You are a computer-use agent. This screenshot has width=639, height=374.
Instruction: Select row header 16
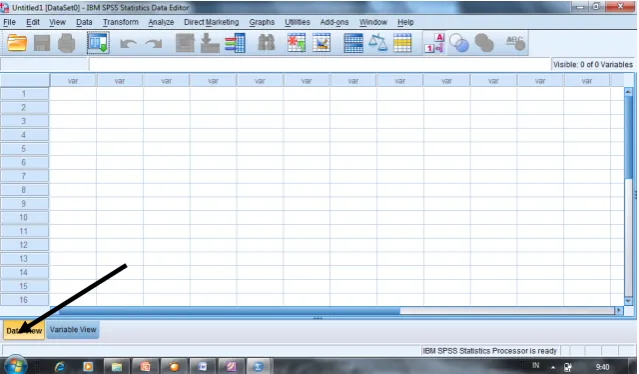pos(24,299)
